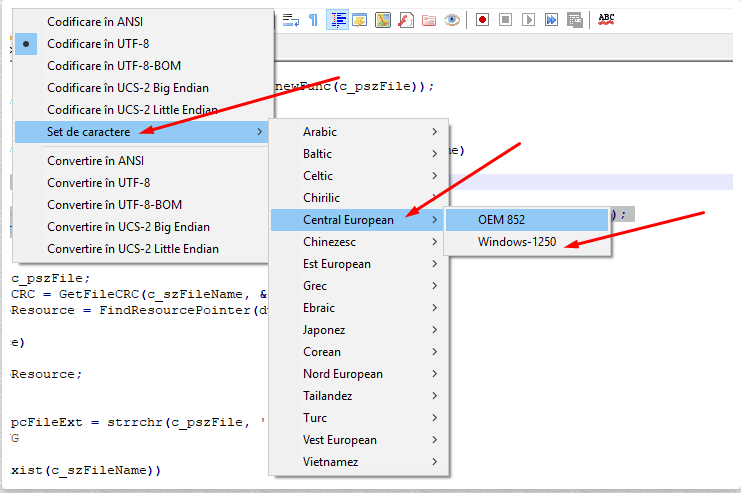Screen dimensions: 741x493
Task: Expand the Ebraic submenu
Action: [x=359, y=308]
